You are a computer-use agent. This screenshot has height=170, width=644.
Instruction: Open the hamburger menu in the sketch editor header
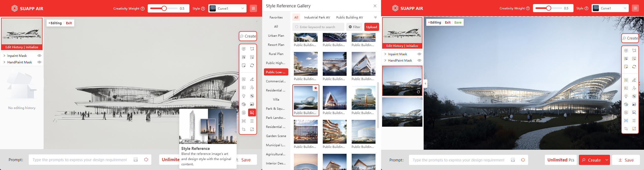(253, 8)
